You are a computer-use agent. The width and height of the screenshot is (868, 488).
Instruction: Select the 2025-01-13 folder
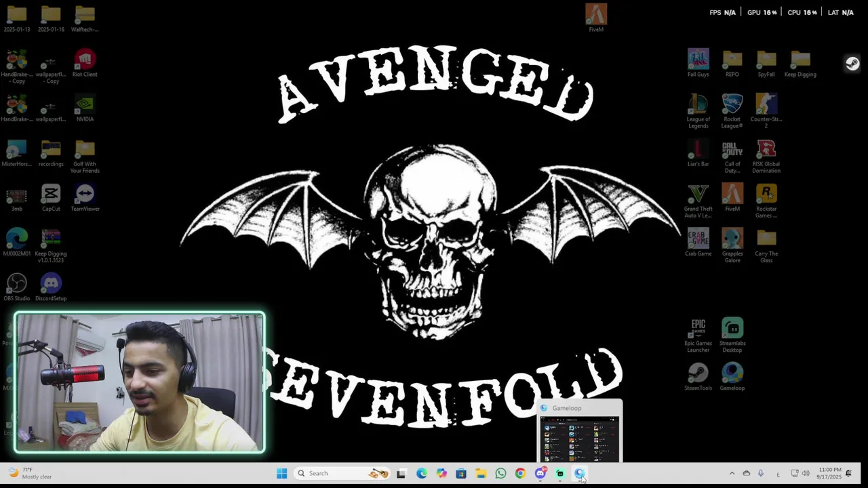[x=17, y=18]
